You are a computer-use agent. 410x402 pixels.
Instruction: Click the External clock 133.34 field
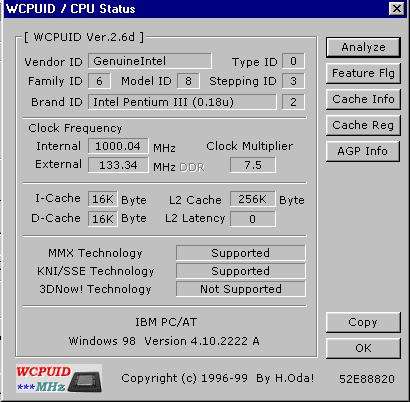point(118,165)
